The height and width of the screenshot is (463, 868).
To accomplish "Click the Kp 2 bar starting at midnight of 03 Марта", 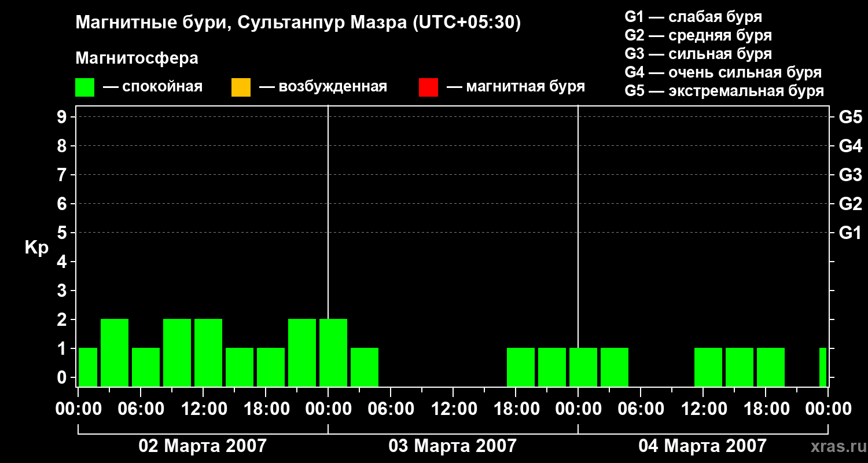I will click(x=333, y=352).
